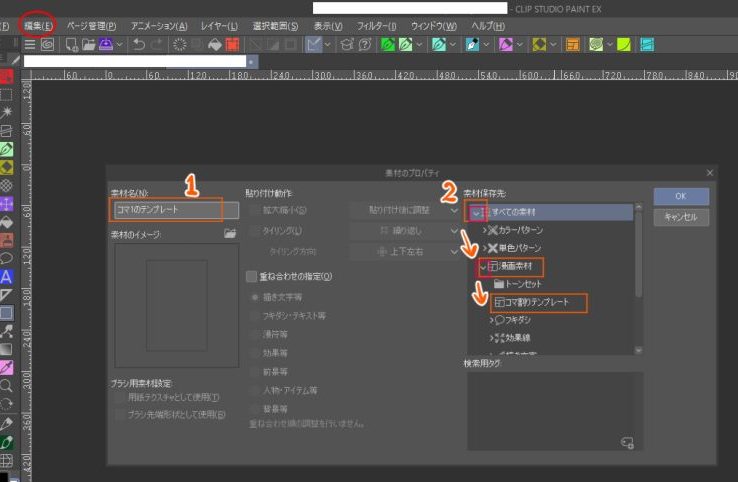
Task: Click the material image preview thumbnail
Action: 176,305
